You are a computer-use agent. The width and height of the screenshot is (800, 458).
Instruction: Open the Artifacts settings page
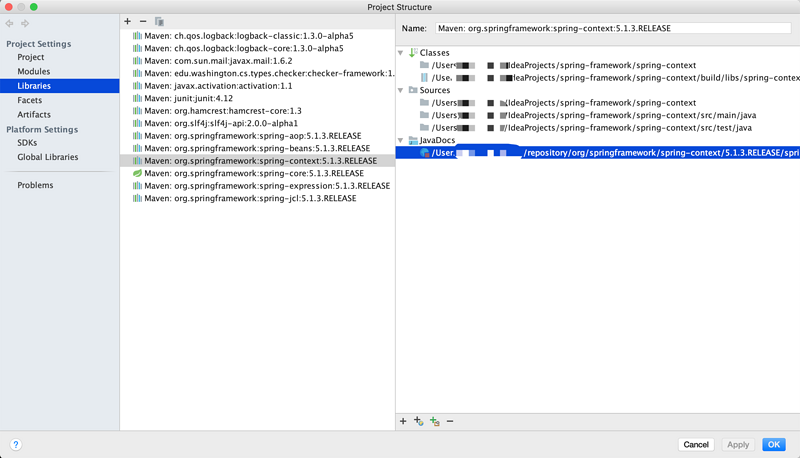coord(34,115)
